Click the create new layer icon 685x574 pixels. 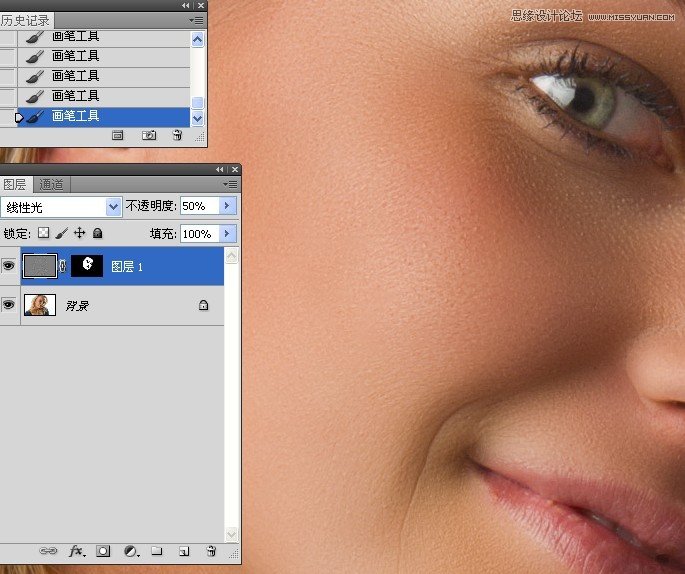point(184,551)
